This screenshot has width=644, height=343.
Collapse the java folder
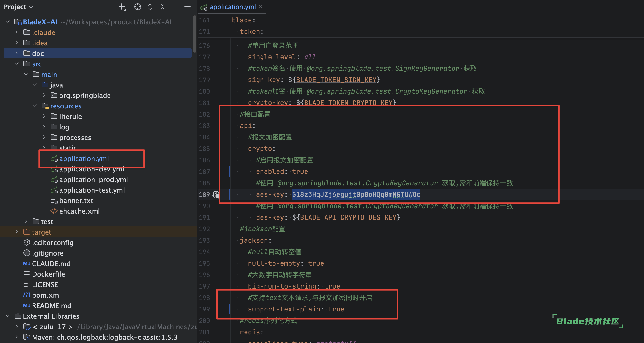point(35,85)
